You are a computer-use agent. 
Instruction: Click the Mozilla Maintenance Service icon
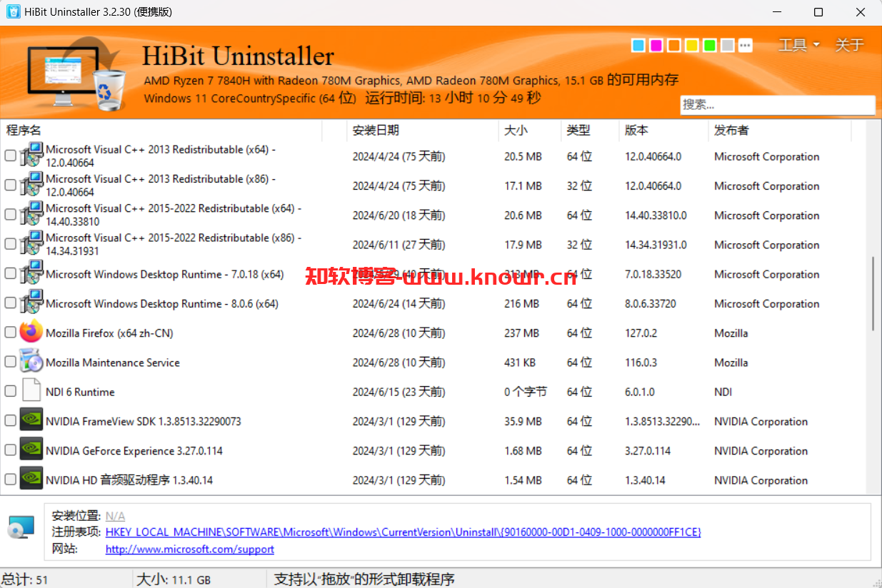31,361
